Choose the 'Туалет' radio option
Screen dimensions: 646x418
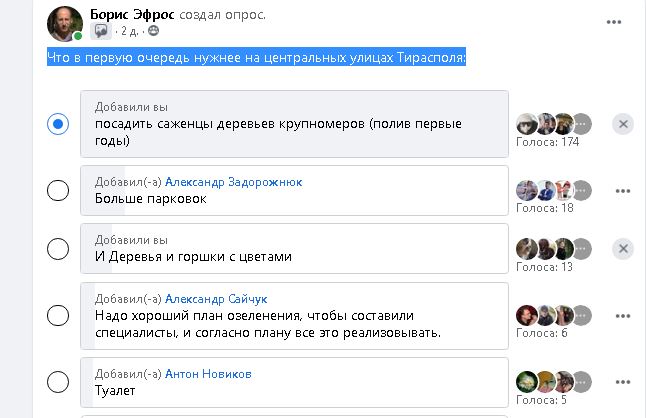coord(58,381)
